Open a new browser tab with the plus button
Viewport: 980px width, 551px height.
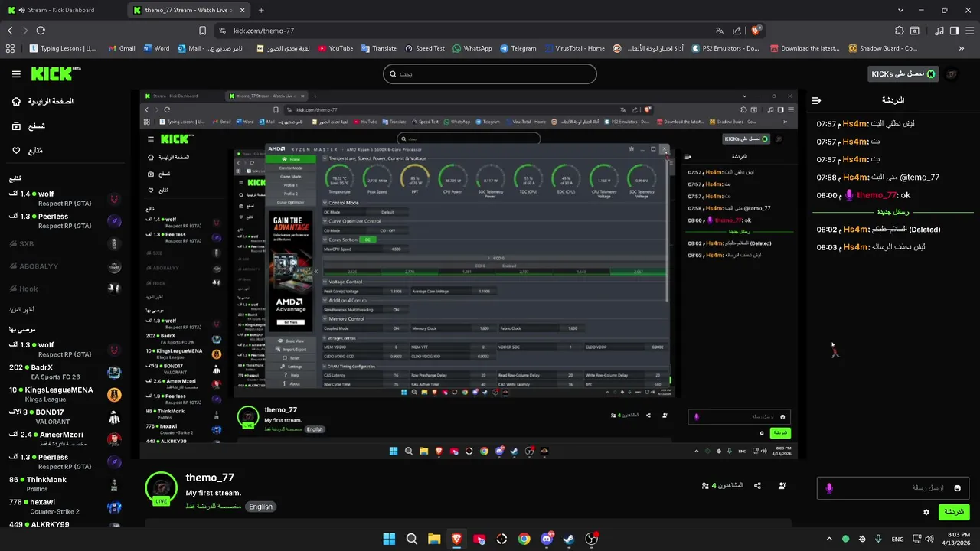pyautogui.click(x=261, y=10)
